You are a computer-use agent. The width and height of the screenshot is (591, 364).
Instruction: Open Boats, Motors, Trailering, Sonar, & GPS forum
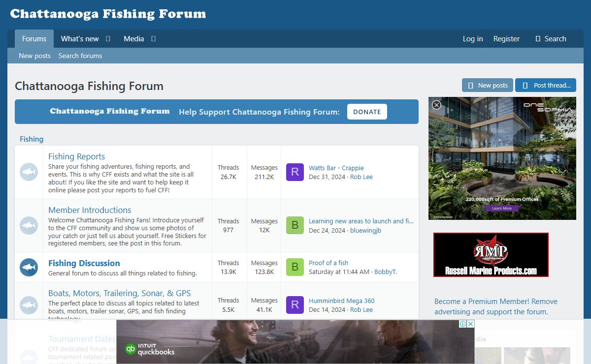coord(120,293)
